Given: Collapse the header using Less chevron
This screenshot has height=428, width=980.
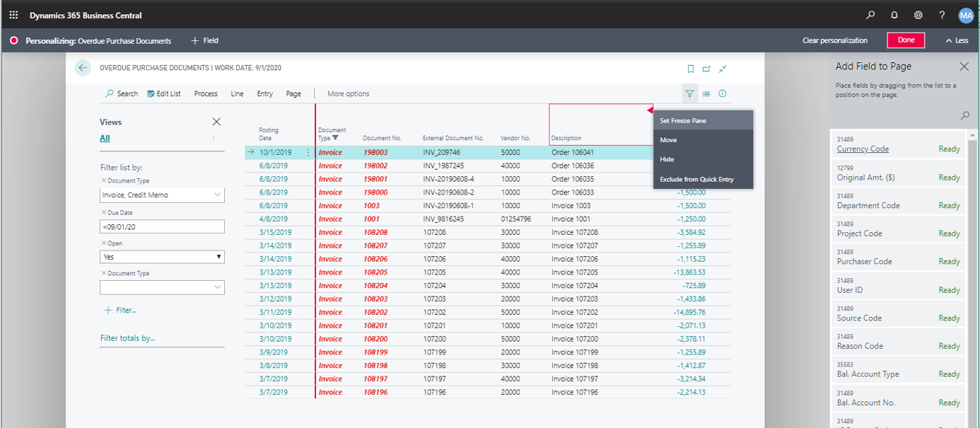Looking at the screenshot, I should [x=957, y=40].
